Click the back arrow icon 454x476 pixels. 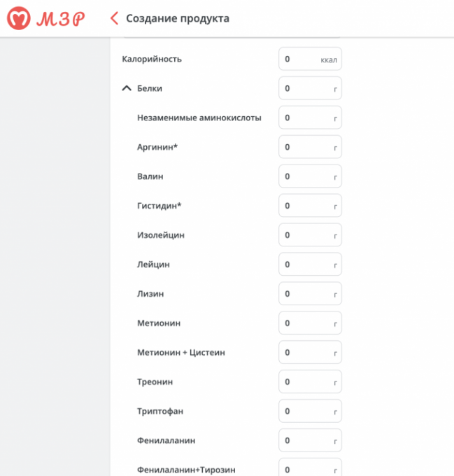point(114,19)
